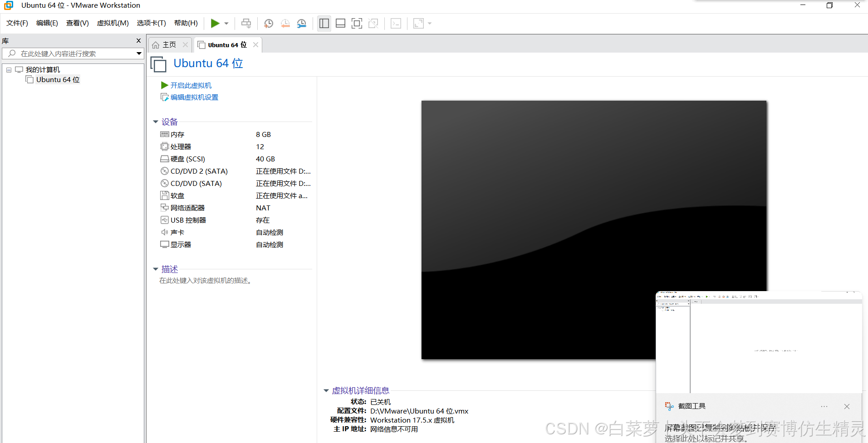Open the Snipping Tool screenshot thumbnail
Image resolution: width=868 pixels, height=443 pixels.
point(759,342)
